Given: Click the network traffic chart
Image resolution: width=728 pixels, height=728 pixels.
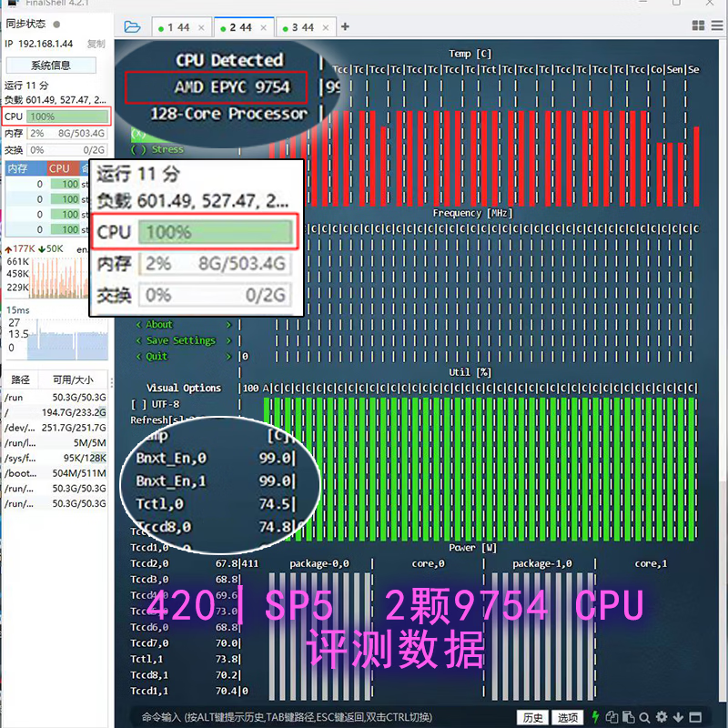Looking at the screenshot, I should coord(59,278).
